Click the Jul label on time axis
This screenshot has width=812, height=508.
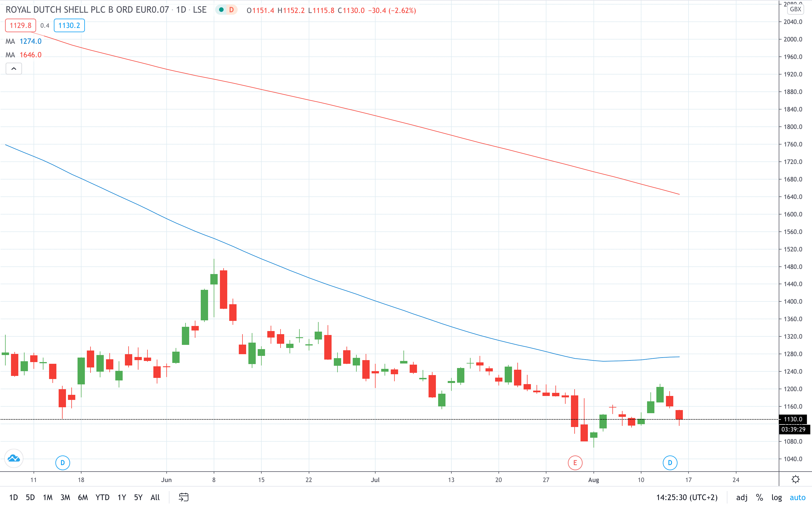(x=375, y=480)
